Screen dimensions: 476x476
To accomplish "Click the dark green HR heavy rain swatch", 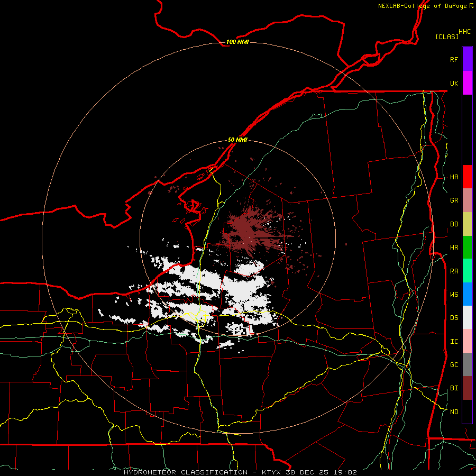I will (467, 248).
